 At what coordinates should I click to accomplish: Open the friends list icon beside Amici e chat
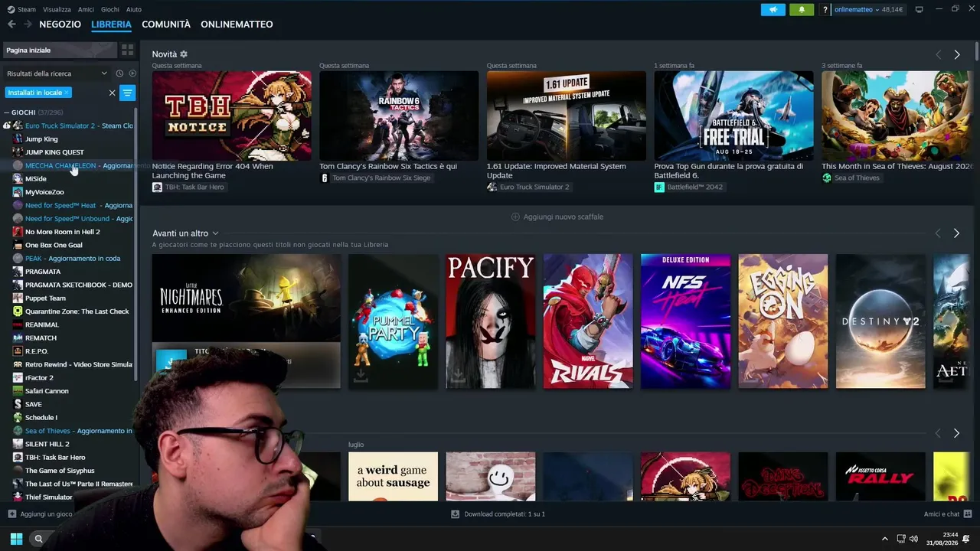(x=968, y=514)
